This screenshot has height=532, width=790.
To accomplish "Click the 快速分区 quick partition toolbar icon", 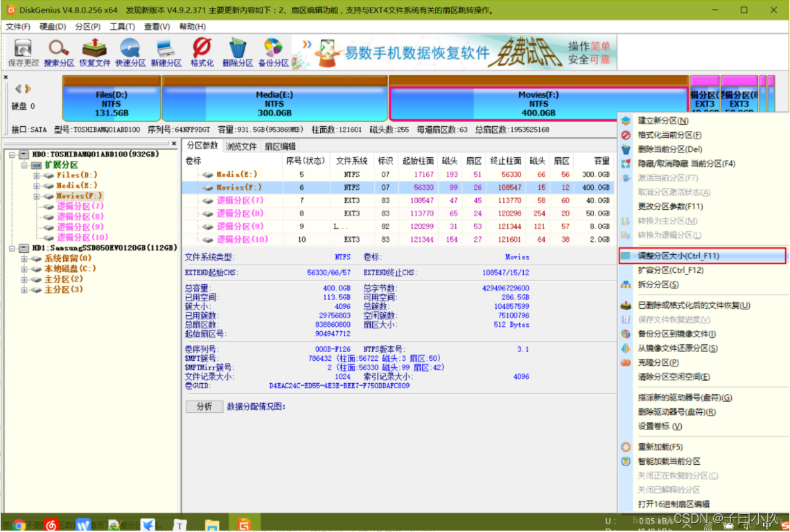I will [130, 53].
